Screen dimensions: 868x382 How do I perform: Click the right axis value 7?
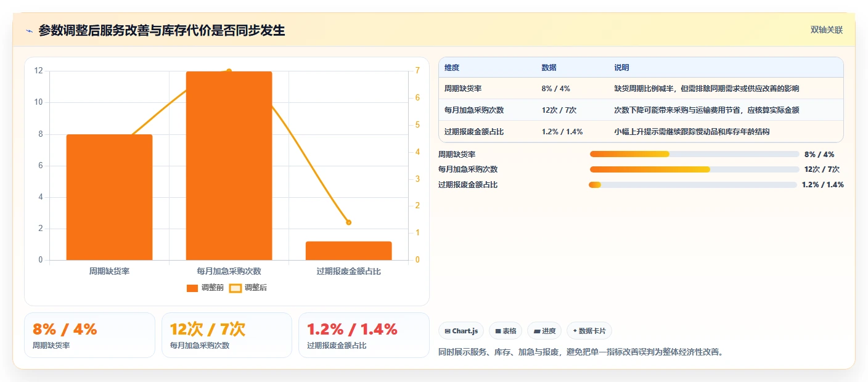tap(417, 71)
